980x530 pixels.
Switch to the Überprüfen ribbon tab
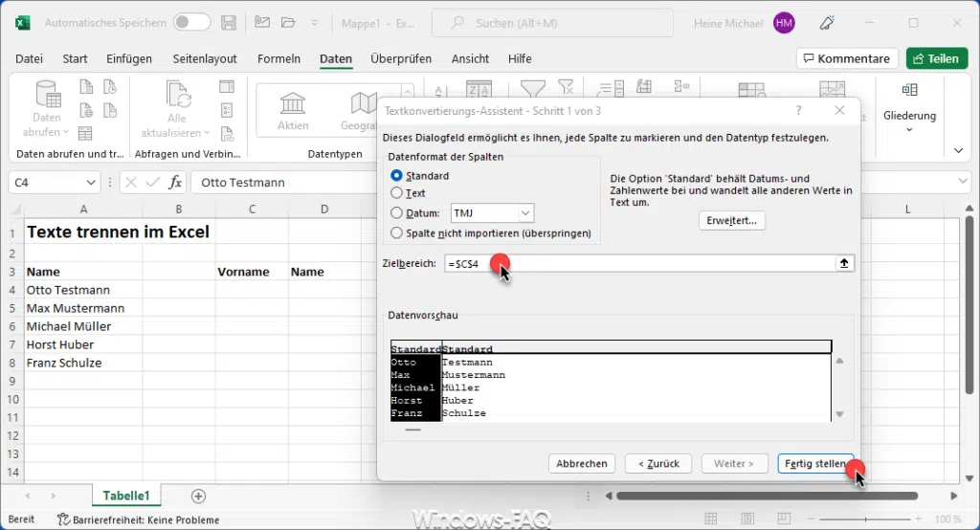tap(401, 58)
